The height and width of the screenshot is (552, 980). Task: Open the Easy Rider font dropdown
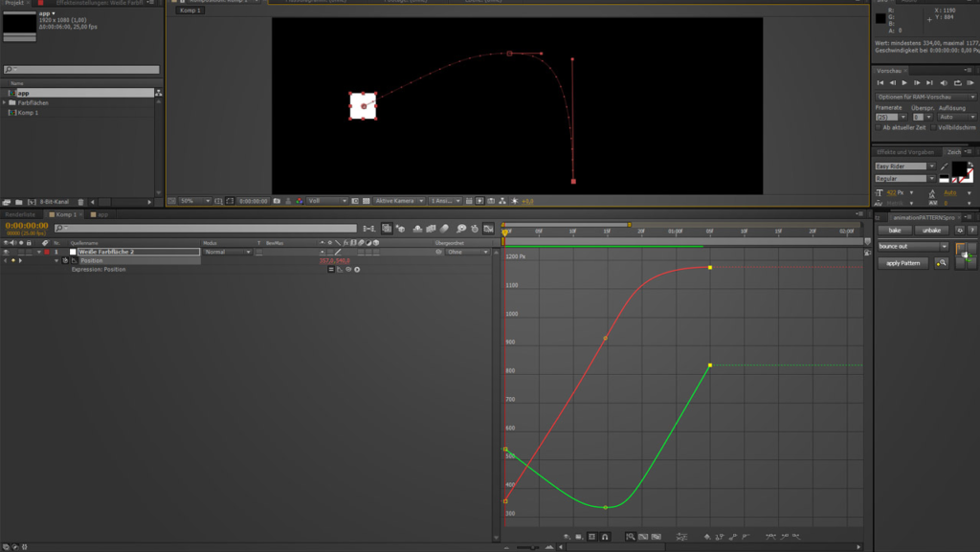tap(931, 166)
